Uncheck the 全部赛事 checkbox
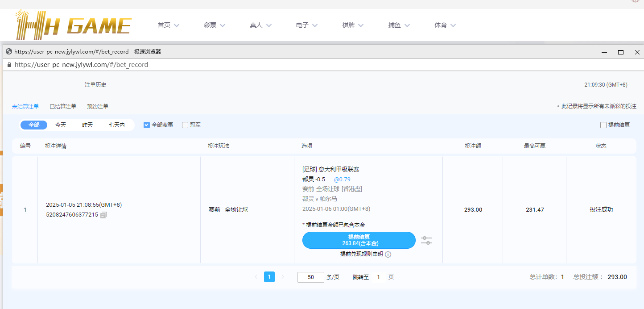644x309 pixels. pyautogui.click(x=147, y=125)
